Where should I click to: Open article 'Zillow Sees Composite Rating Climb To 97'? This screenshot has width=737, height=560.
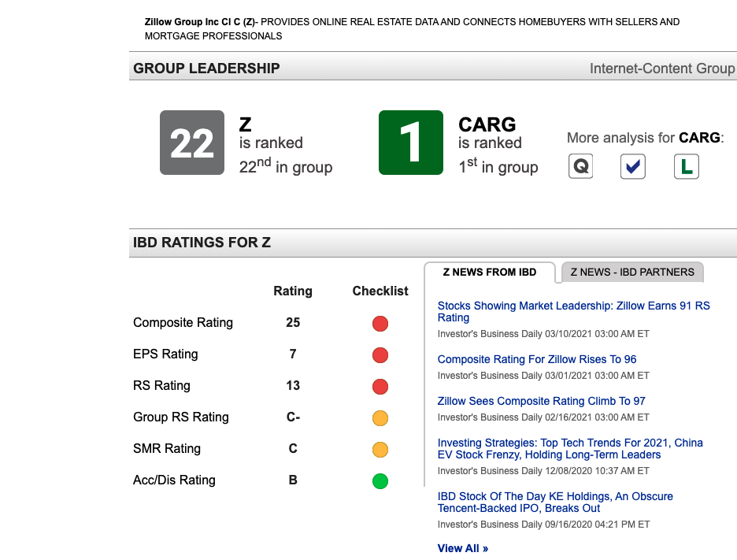pos(542,401)
